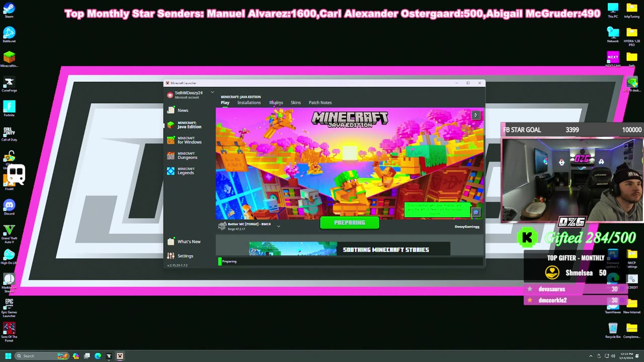Image resolution: width=644 pixels, height=362 pixels.
Task: Open the Patch Notes tab
Action: click(x=320, y=103)
